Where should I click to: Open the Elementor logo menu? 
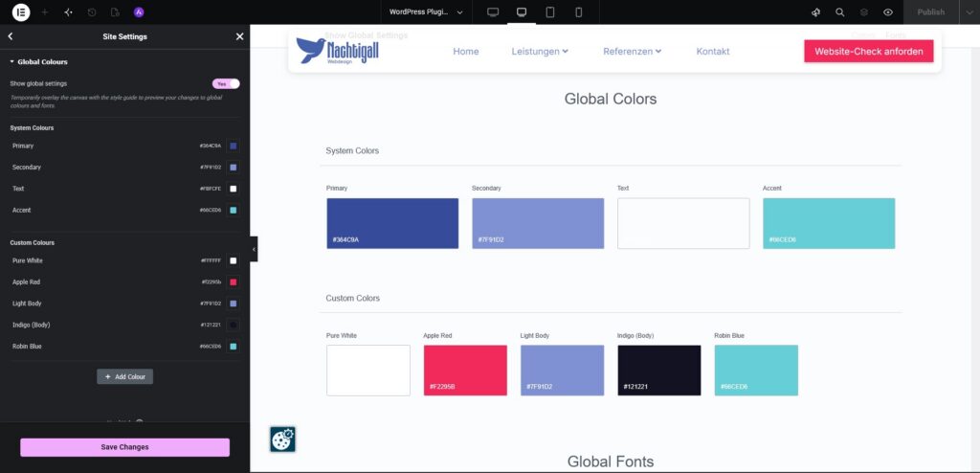(21, 11)
